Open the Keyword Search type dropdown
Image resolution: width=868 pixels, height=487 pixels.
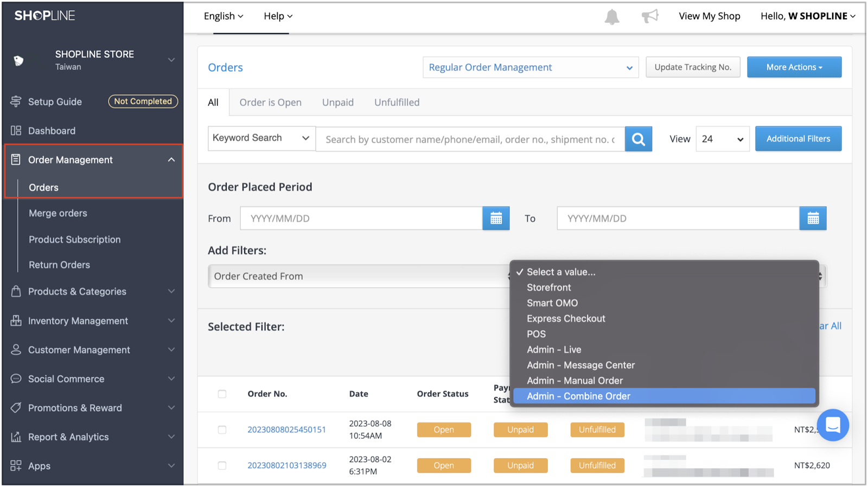tap(261, 138)
